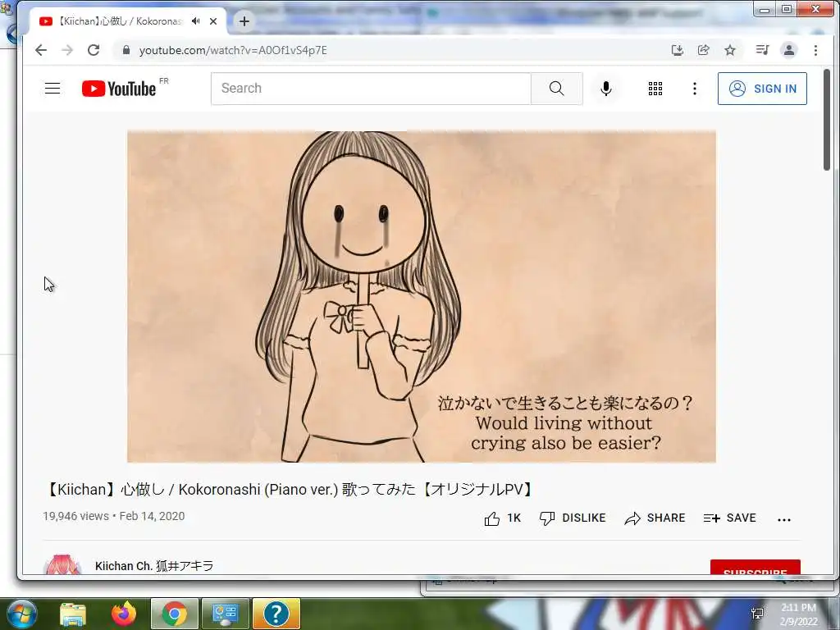Click the video title text
840x630 pixels.
coord(290,489)
